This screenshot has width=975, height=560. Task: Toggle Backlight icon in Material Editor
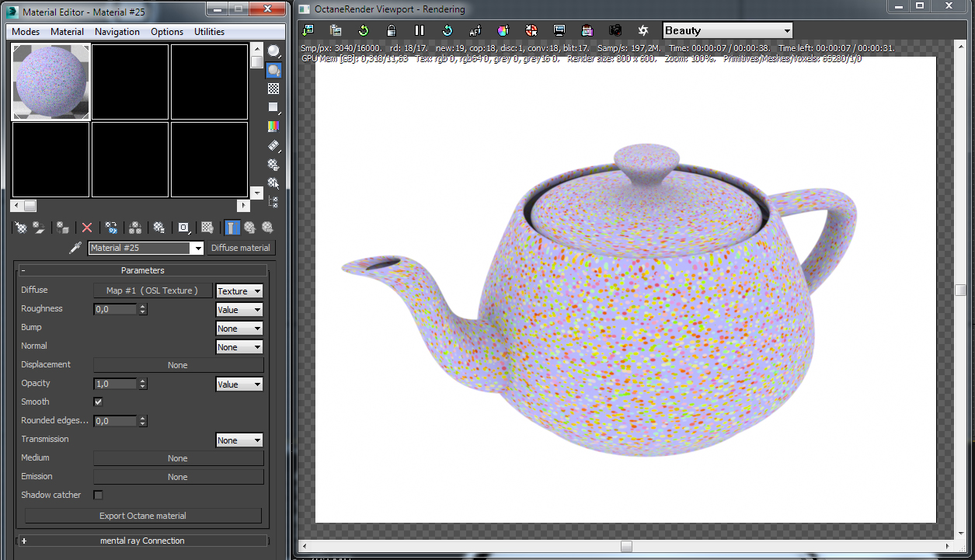click(x=273, y=70)
